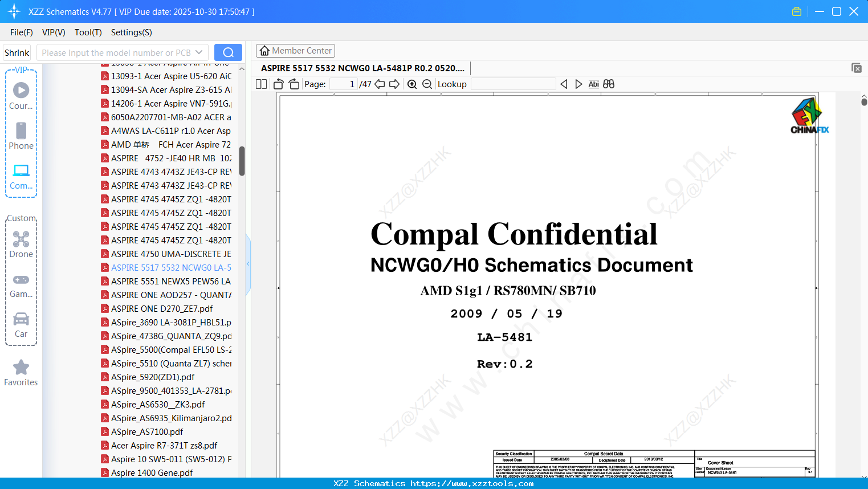Select highlighted ASPIRE 5517 5532 NCWG0 file
The image size is (868, 489).
[166, 267]
